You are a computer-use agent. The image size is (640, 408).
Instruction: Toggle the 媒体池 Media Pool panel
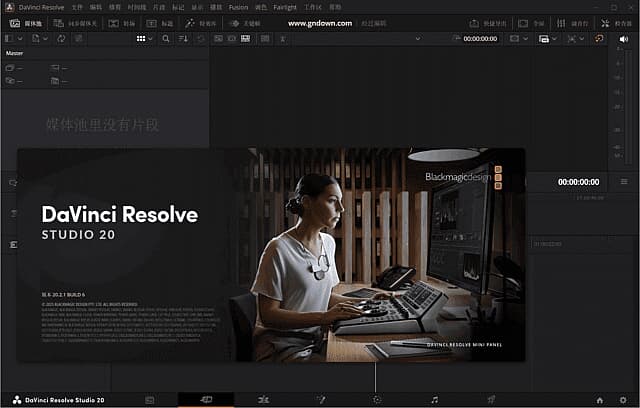click(x=22, y=22)
